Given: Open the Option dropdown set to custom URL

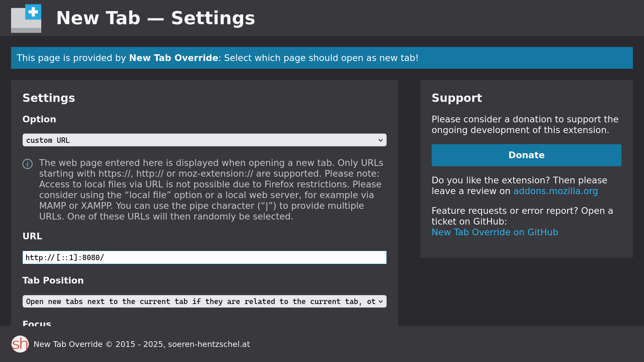Looking at the screenshot, I should [x=205, y=140].
